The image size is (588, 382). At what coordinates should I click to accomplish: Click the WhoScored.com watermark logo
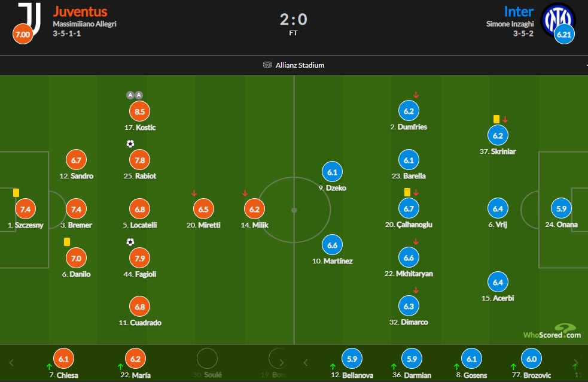click(552, 331)
